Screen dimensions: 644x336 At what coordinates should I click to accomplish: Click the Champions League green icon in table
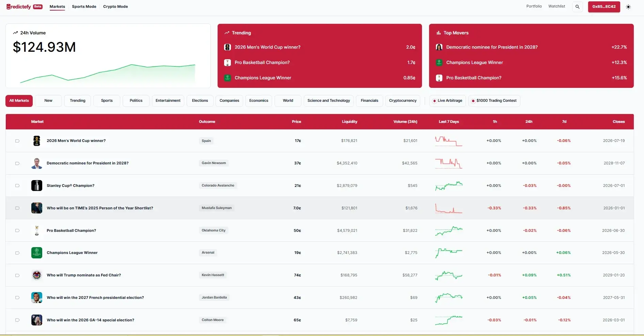(37, 253)
